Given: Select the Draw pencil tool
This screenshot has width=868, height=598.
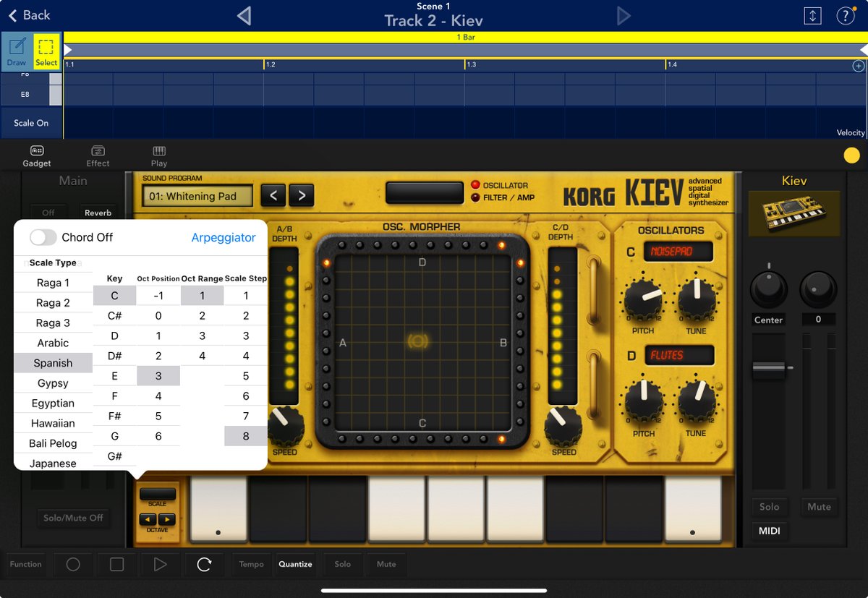Looking at the screenshot, I should 17,51.
